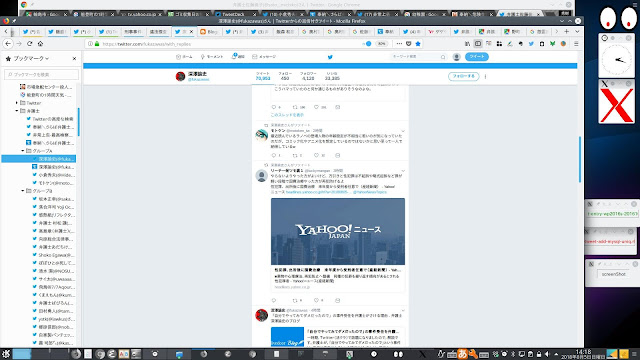Image resolution: width=640 pixels, height=360 pixels.
Task: Open the account avatar menu in the Twitter header
Action: click(x=457, y=57)
